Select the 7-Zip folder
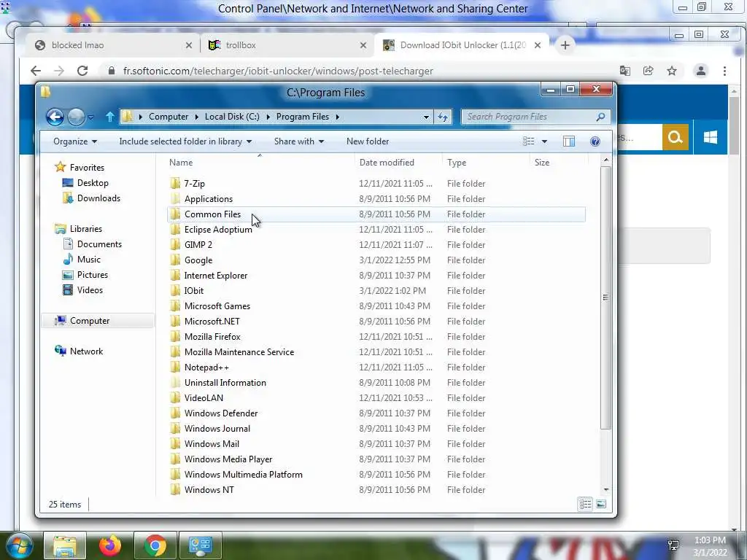 (194, 183)
